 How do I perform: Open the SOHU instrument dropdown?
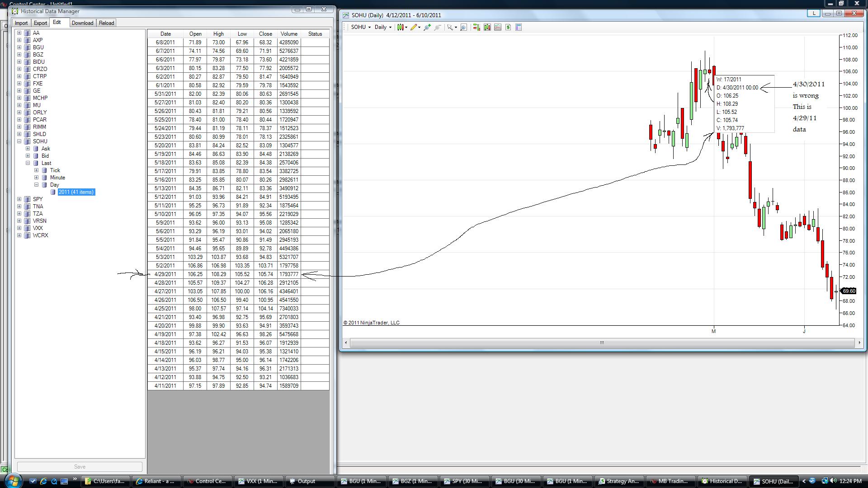(361, 27)
